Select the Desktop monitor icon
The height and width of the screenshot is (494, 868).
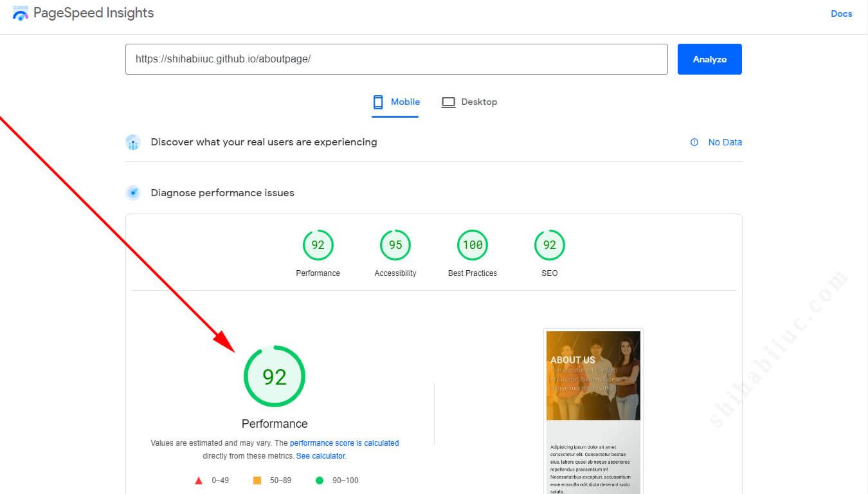tap(448, 102)
